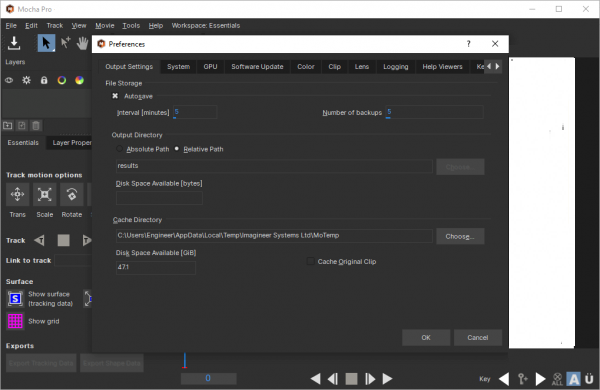The height and width of the screenshot is (390, 600).
Task: Open the Workspace: Essentials menu
Action: point(206,26)
